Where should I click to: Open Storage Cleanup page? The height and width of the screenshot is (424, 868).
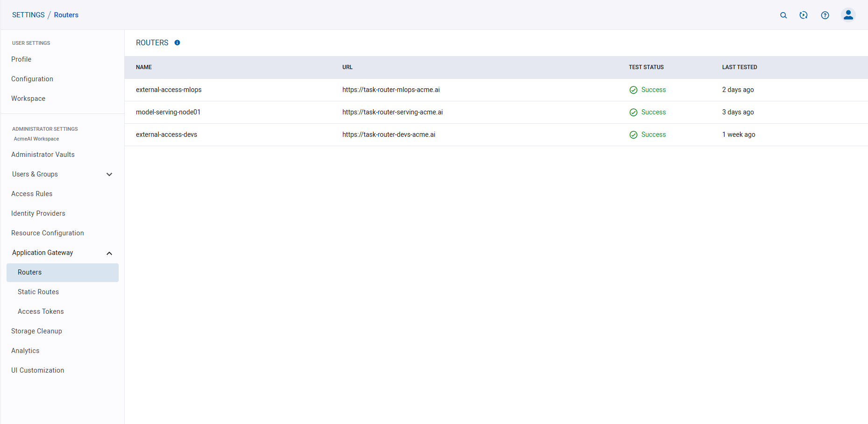pos(36,331)
